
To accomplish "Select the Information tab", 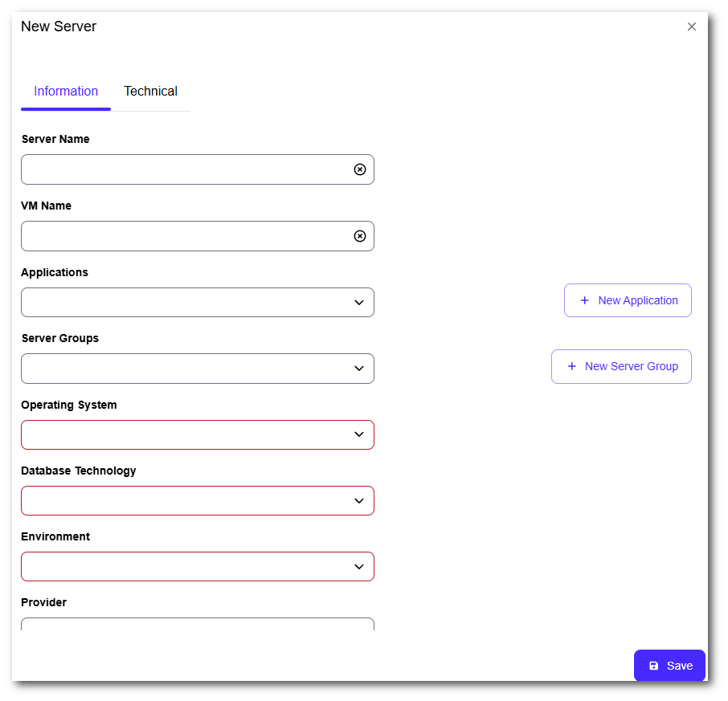I will coord(66,92).
